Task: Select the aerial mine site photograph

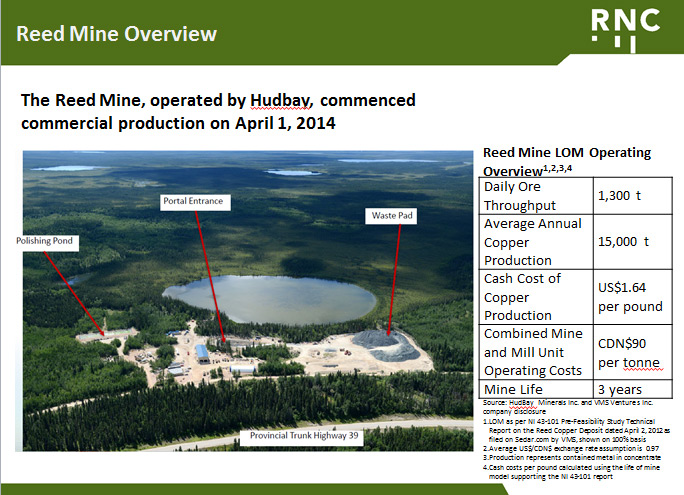Action: pyautogui.click(x=248, y=301)
